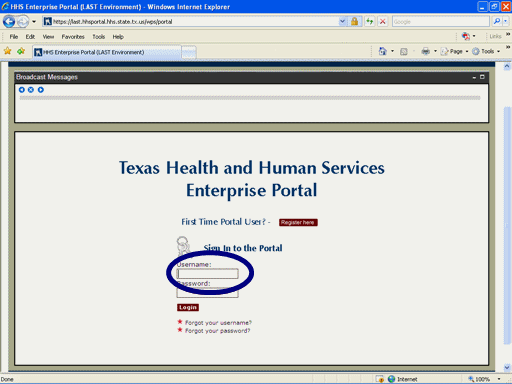Click the scrollbar down arrow
This screenshot has height=384, width=512.
507,367
